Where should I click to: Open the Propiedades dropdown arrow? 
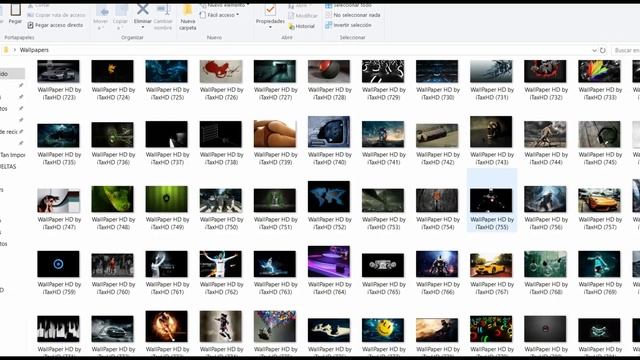tap(270, 28)
